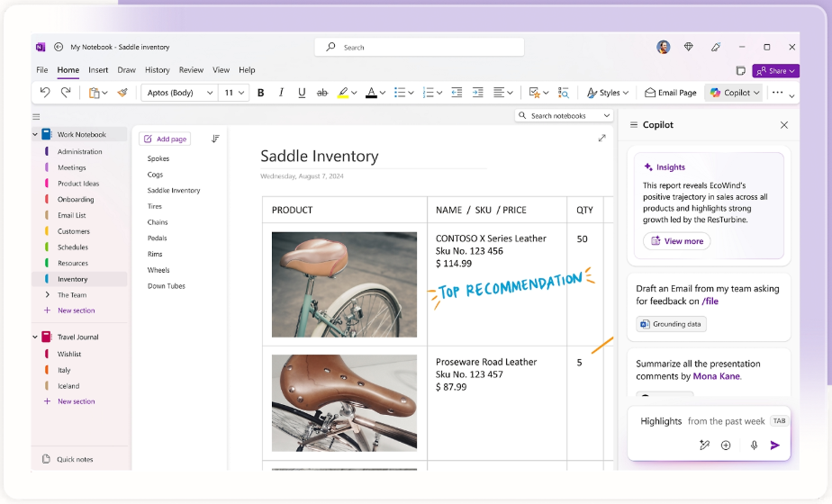The height and width of the screenshot is (504, 832).
Task: Click the Format Painter icon
Action: pos(122,93)
